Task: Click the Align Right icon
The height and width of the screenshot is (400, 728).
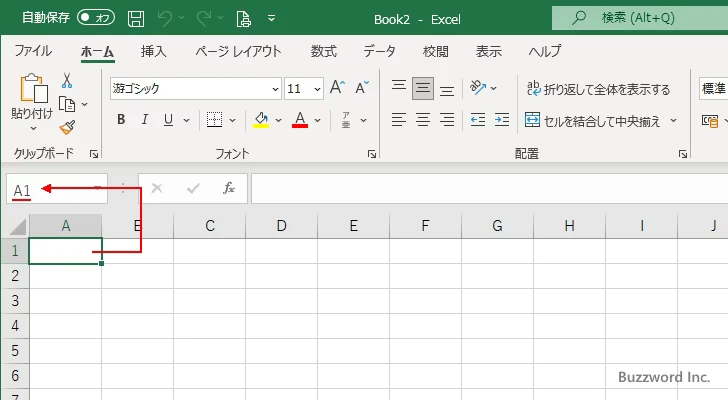Action: pyautogui.click(x=447, y=120)
